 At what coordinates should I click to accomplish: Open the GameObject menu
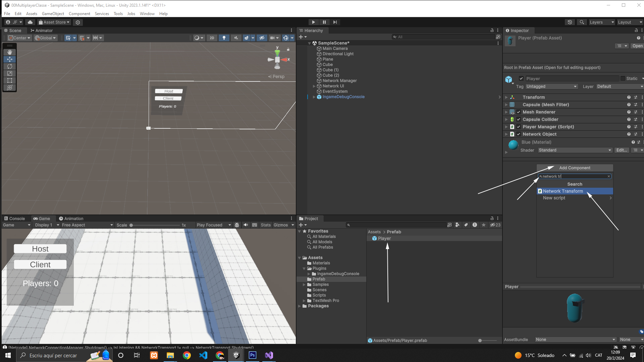[53, 14]
